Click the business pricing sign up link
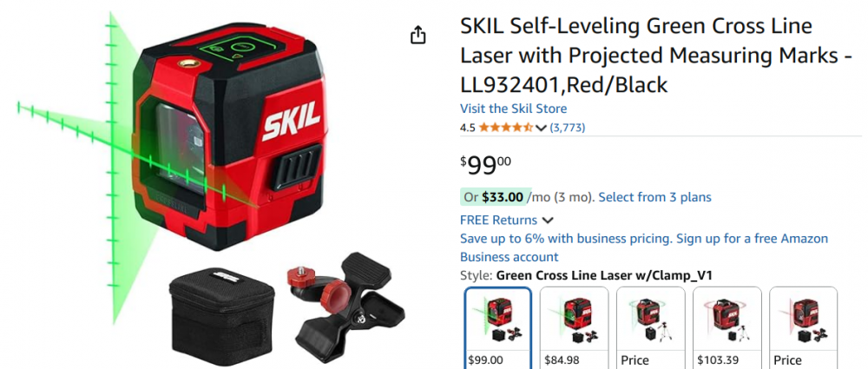This screenshot has width=868, height=369. [x=644, y=247]
